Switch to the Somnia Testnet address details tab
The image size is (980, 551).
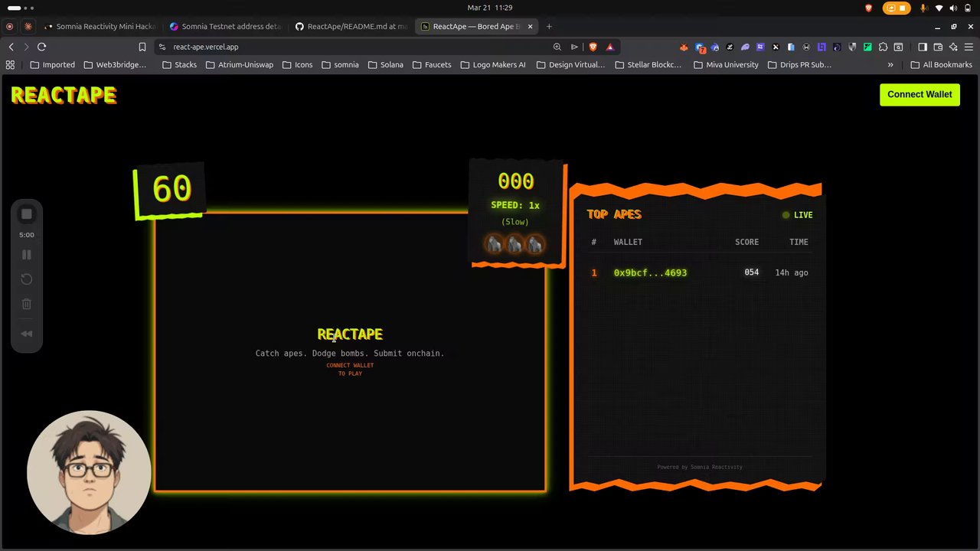(x=225, y=26)
